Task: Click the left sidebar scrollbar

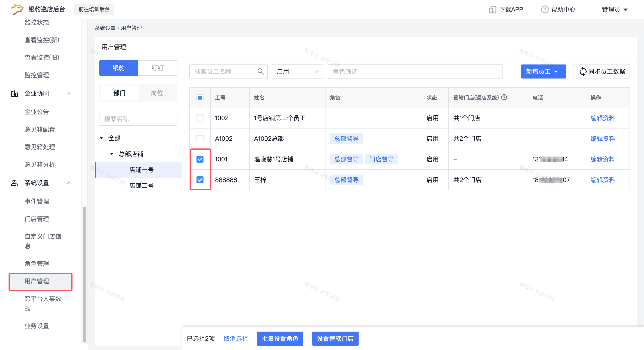Action: (85, 274)
